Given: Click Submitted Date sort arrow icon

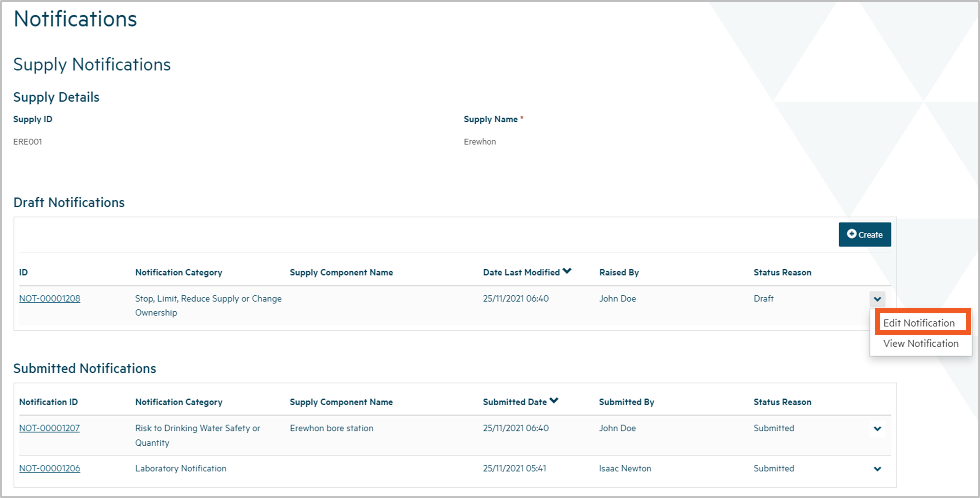Looking at the screenshot, I should [x=554, y=400].
